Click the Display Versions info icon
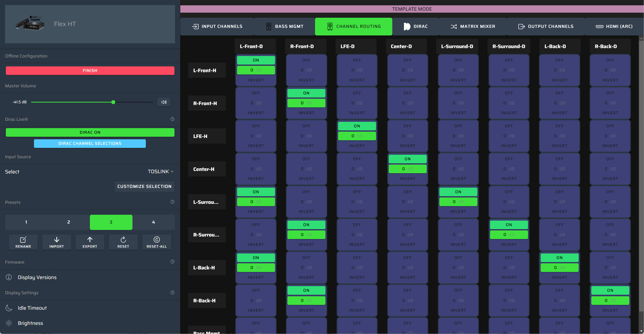Image resolution: width=644 pixels, height=334 pixels. (x=9, y=277)
